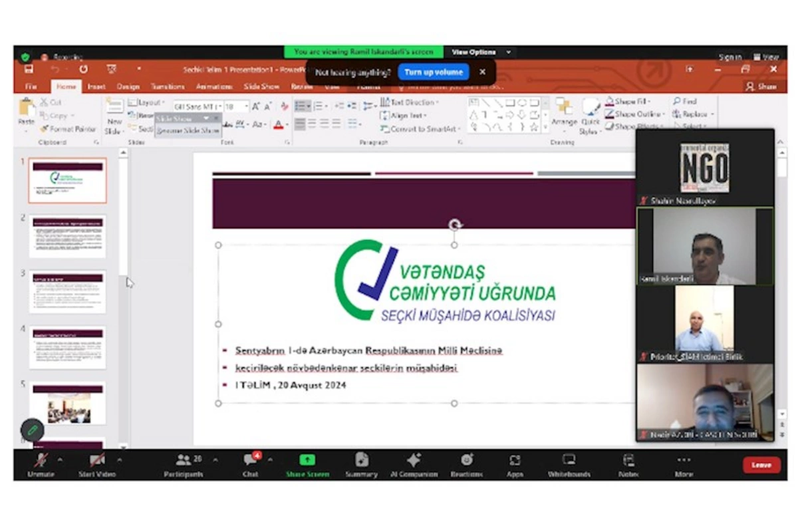Open the View Options dropdown

[x=481, y=52]
